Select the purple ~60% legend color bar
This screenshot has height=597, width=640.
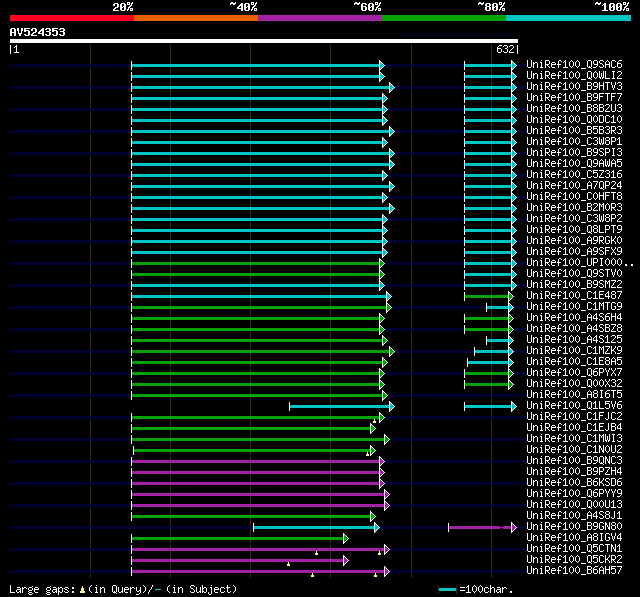click(x=319, y=18)
